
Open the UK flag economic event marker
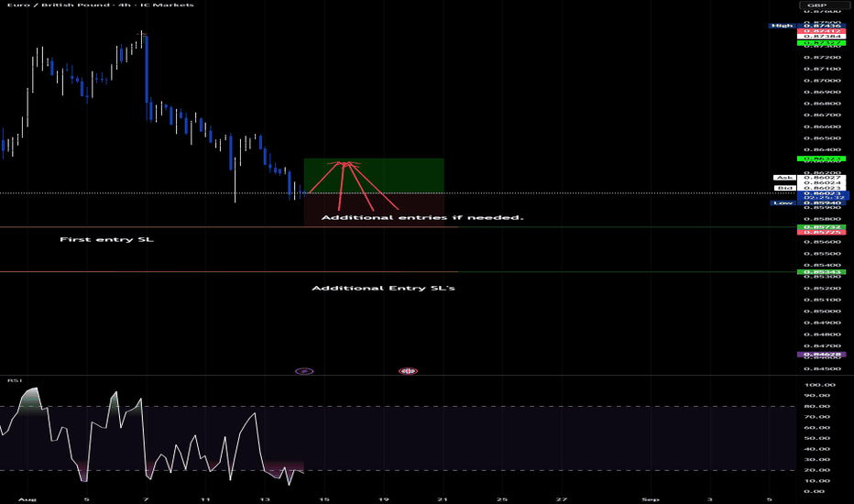pyautogui.click(x=408, y=371)
